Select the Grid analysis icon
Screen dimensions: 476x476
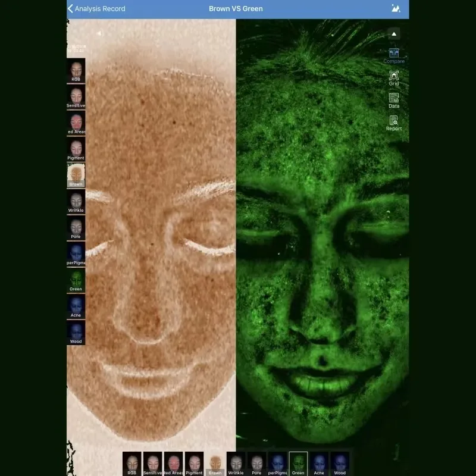[393, 77]
